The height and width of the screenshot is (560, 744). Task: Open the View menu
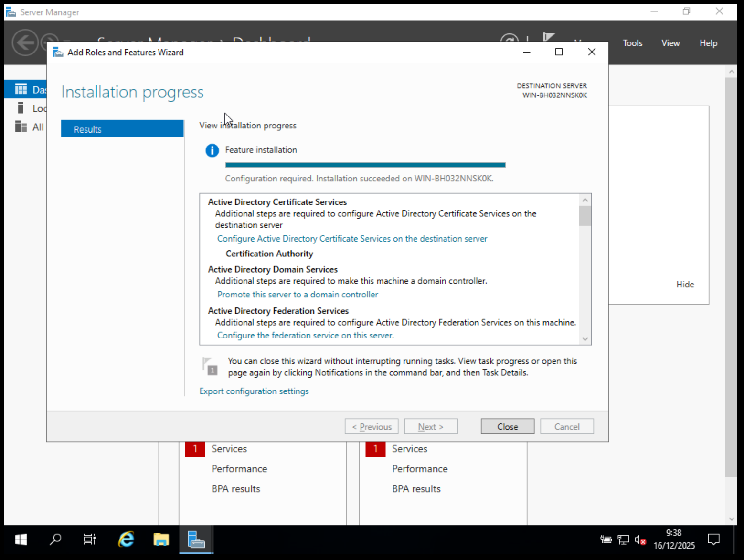(x=670, y=43)
